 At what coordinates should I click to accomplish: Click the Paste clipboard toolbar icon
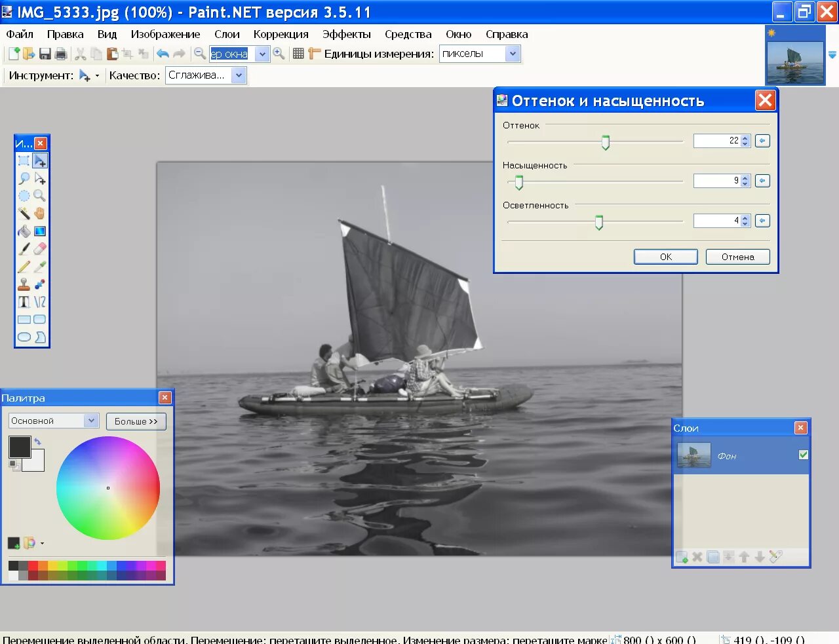pyautogui.click(x=112, y=54)
